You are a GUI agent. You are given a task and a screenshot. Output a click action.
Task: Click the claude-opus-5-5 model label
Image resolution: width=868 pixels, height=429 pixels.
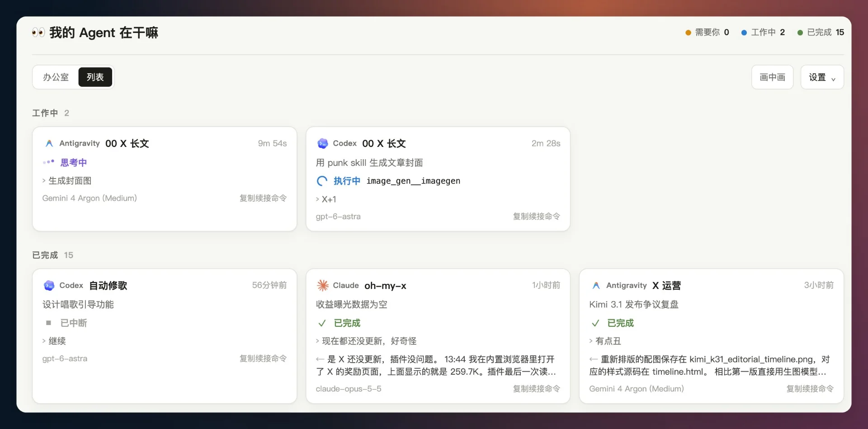tap(349, 389)
